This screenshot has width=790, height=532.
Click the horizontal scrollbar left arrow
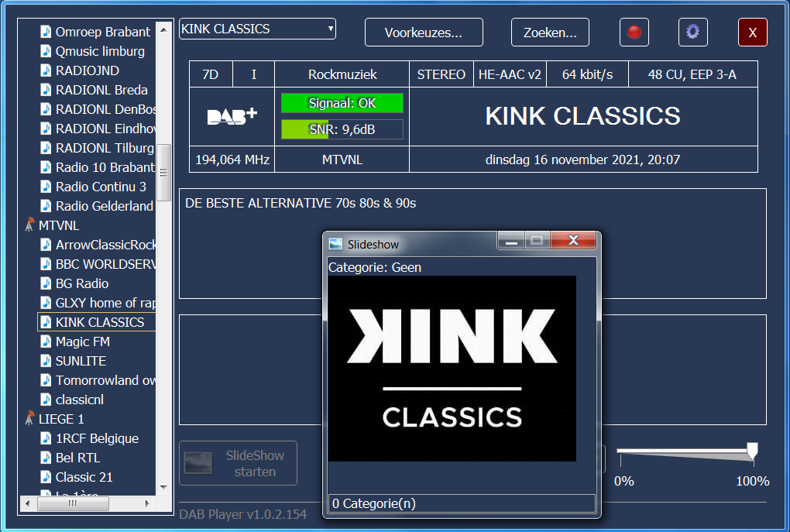point(27,503)
